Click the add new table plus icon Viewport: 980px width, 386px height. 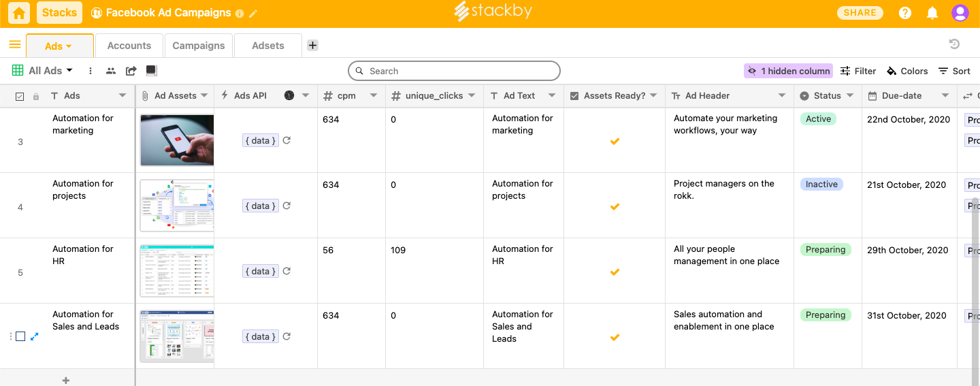(312, 46)
